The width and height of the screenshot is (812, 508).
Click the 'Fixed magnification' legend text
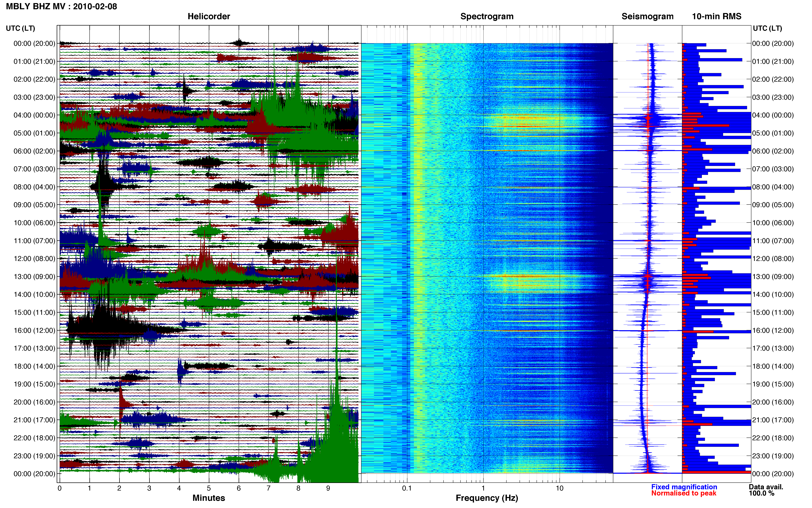[x=684, y=487]
